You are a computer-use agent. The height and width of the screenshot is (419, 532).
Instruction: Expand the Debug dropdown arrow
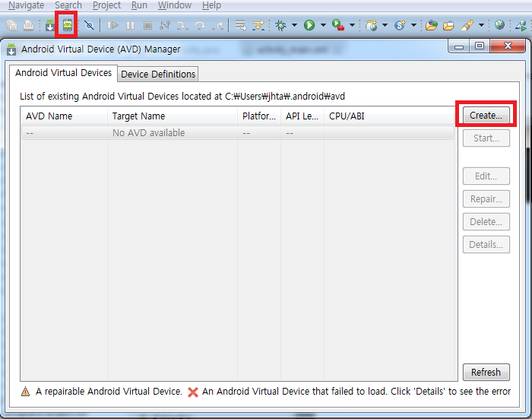pyautogui.click(x=295, y=25)
